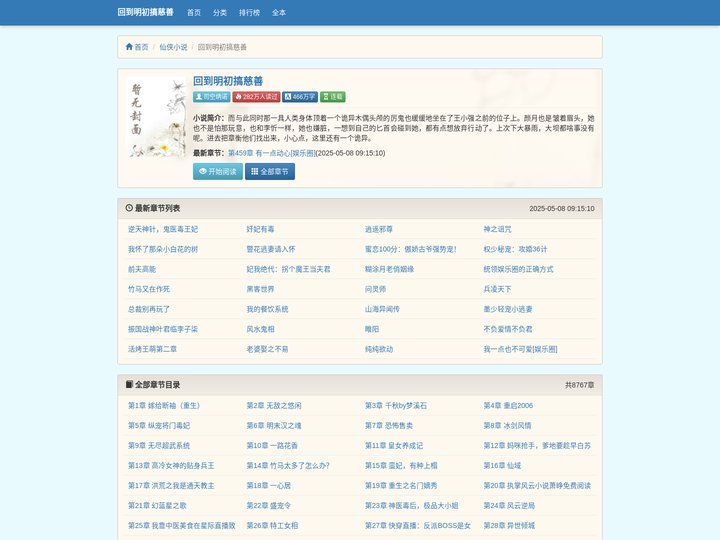Open 统领娱乐圈的正确方式 link
720x540 pixels.
click(x=518, y=269)
